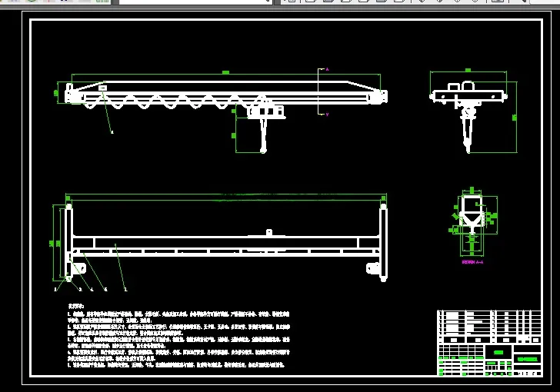Select balloon number 6 under the front elevation
This screenshot has height=392, width=560.
tap(112, 132)
